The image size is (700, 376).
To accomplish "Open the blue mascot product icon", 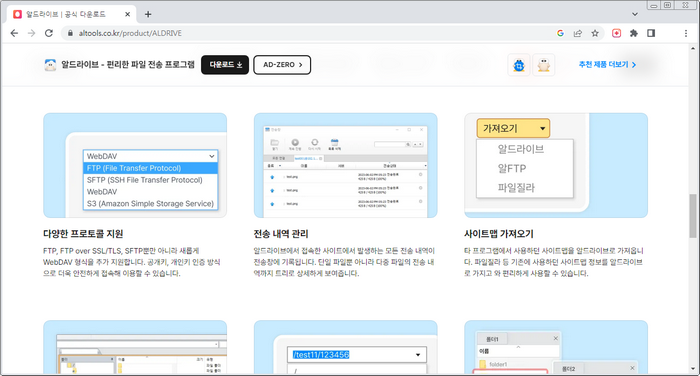I will click(x=519, y=65).
